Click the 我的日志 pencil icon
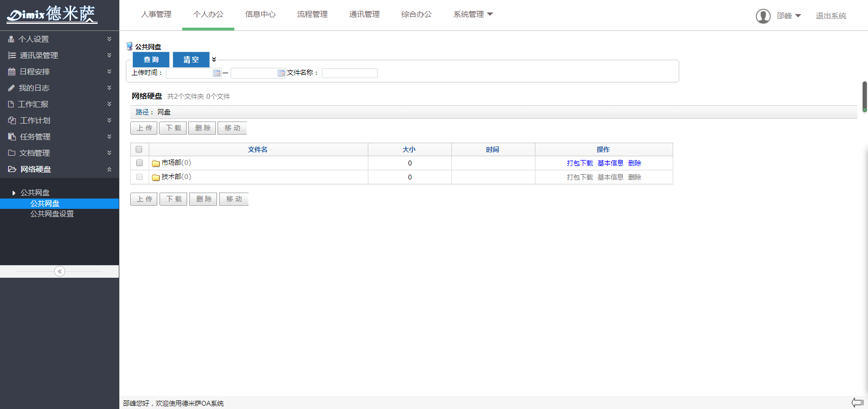The height and width of the screenshot is (409, 868). [11, 88]
